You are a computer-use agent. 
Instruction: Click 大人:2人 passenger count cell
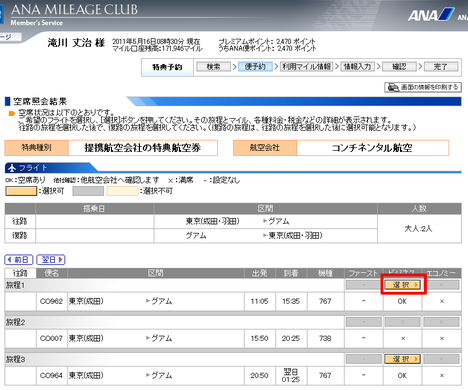point(419,229)
